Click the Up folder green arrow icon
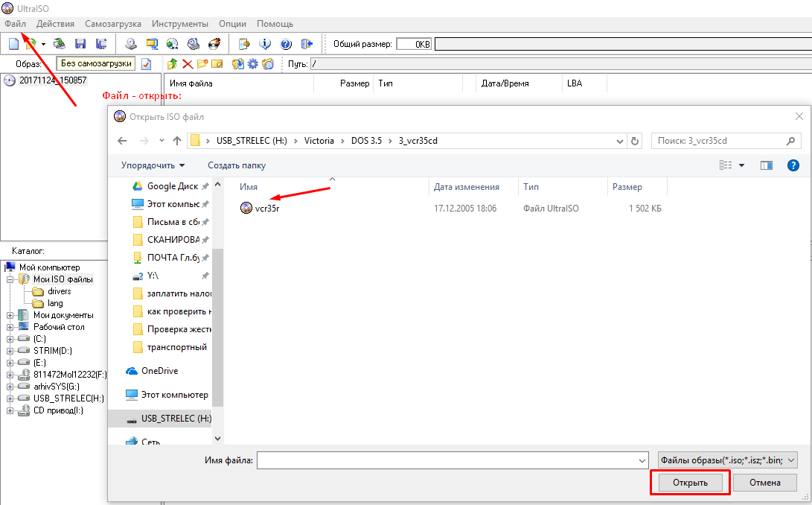Screen dimensions: 812x505 tap(173, 64)
